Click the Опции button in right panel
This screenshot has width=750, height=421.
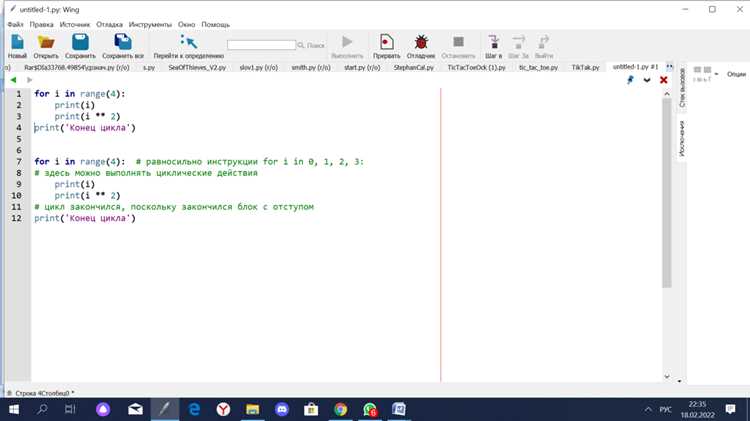click(x=736, y=74)
